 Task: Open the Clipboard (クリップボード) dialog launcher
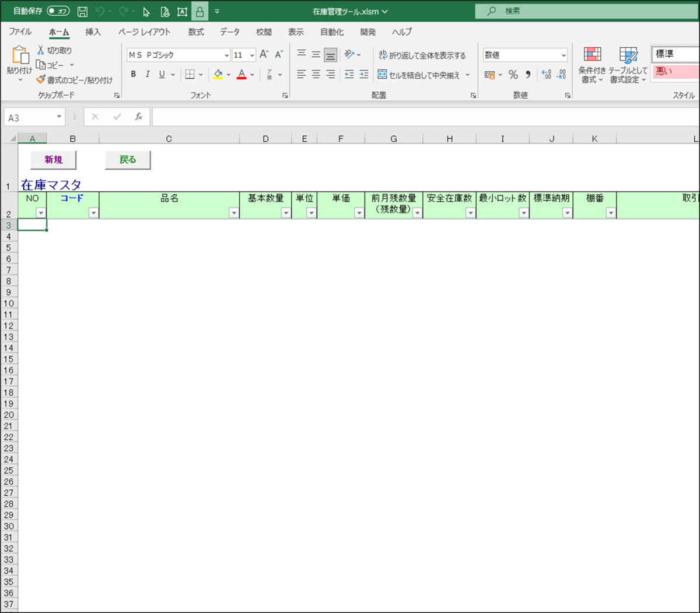pos(117,95)
